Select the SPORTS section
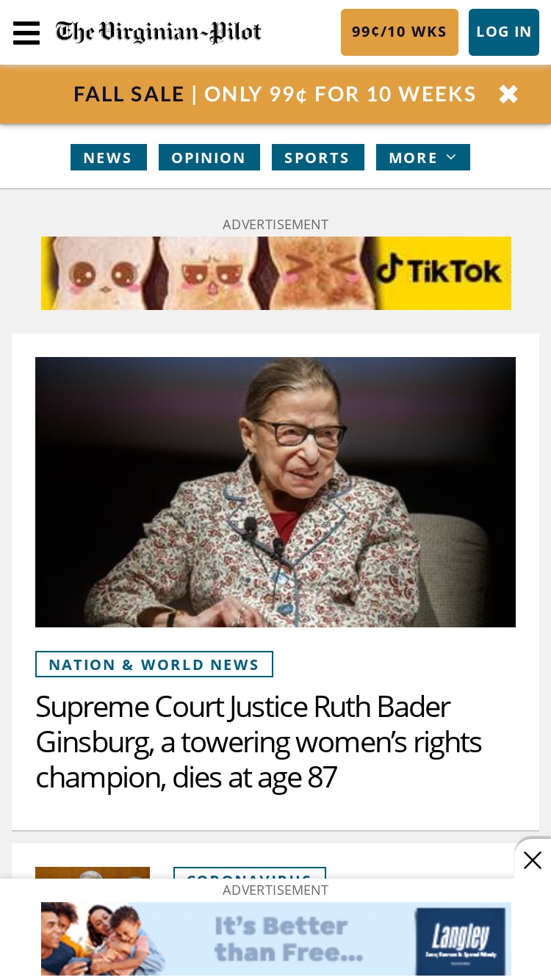Viewport: 551px width, 980px height. 318,157
